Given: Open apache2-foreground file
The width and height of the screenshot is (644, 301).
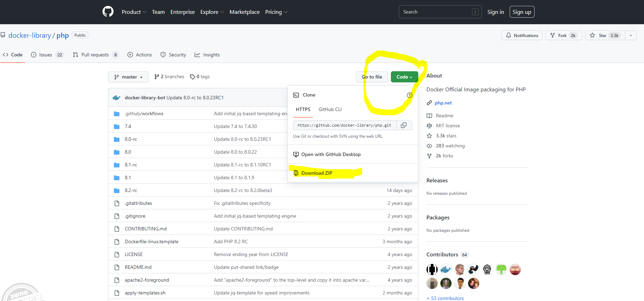Looking at the screenshot, I should tap(147, 280).
